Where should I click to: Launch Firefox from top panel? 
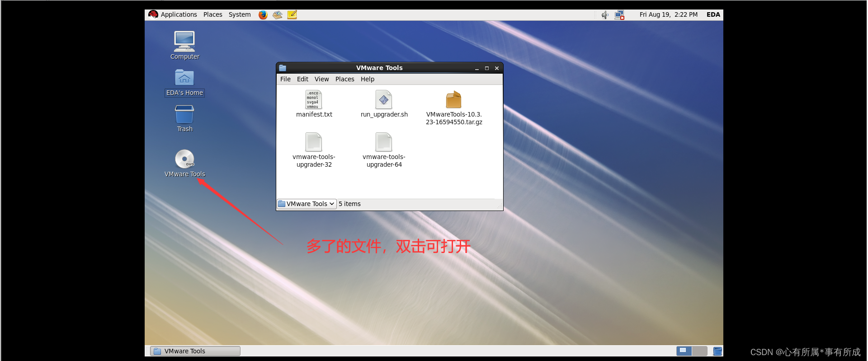coord(263,15)
